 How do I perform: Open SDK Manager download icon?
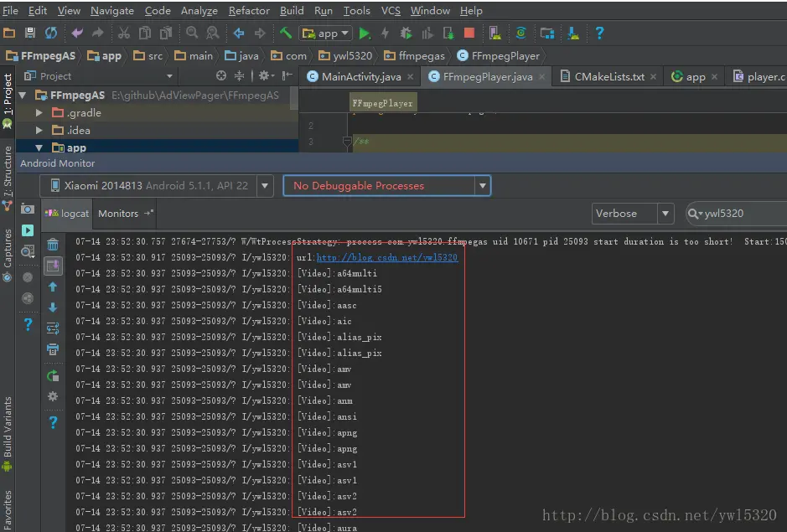point(572,34)
